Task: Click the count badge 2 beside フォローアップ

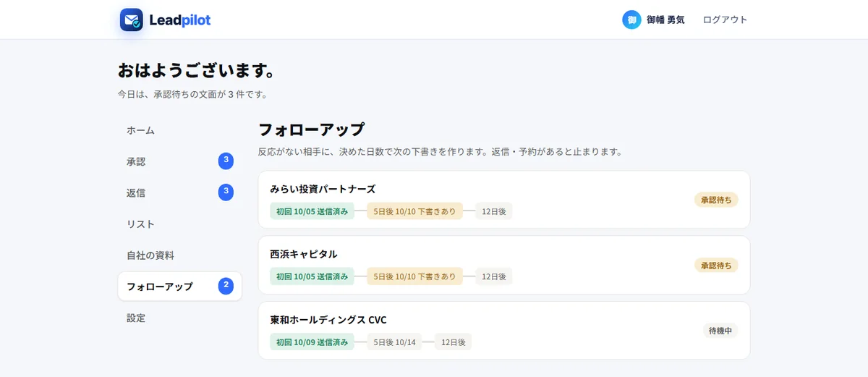Action: click(226, 286)
